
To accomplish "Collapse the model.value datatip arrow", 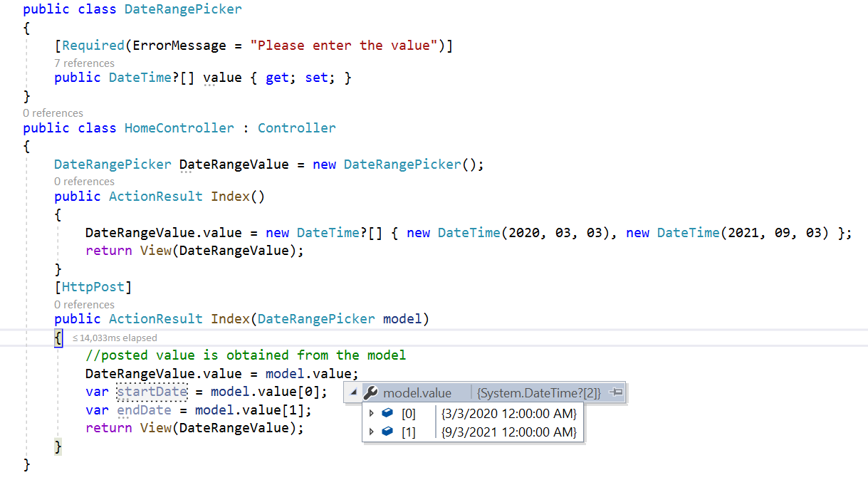I will pos(353,393).
